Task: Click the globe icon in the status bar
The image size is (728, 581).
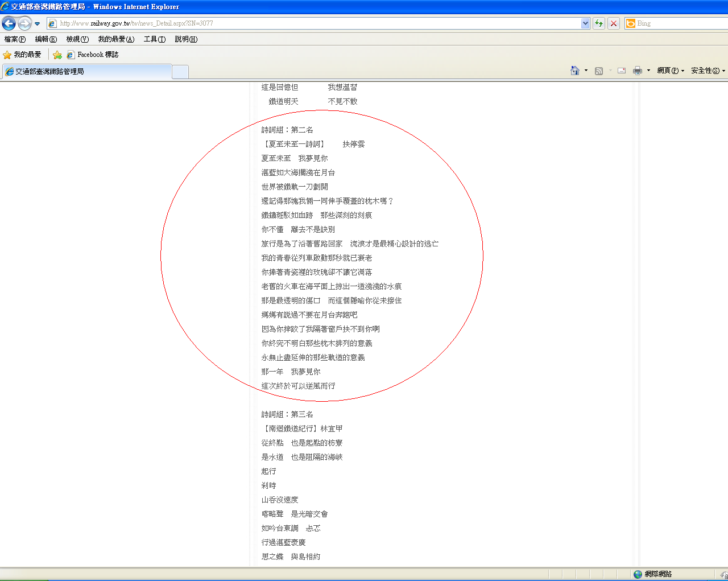Action: click(x=638, y=574)
